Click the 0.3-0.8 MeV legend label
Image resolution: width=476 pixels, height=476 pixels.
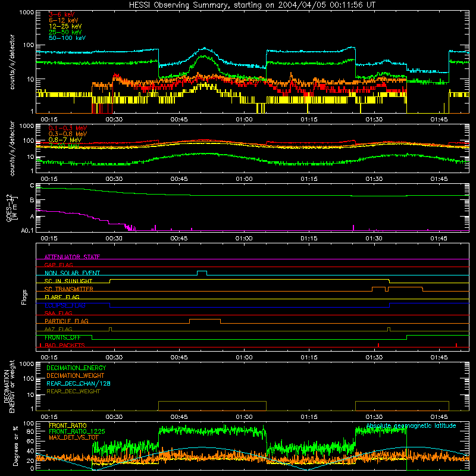[x=68, y=134]
